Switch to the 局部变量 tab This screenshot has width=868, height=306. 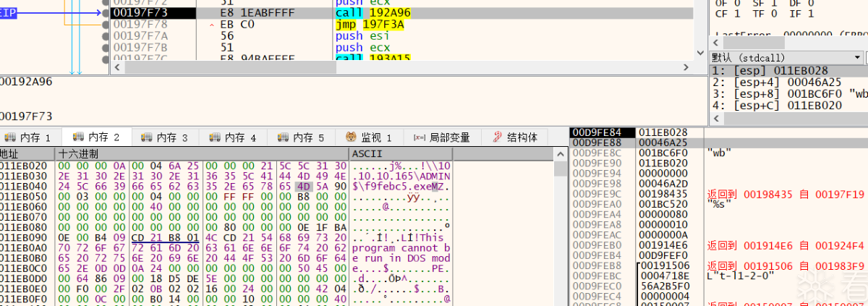(x=442, y=137)
